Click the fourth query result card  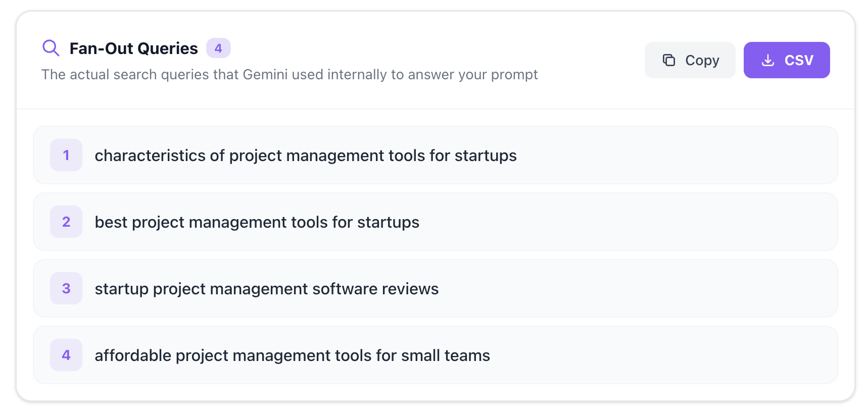435,355
